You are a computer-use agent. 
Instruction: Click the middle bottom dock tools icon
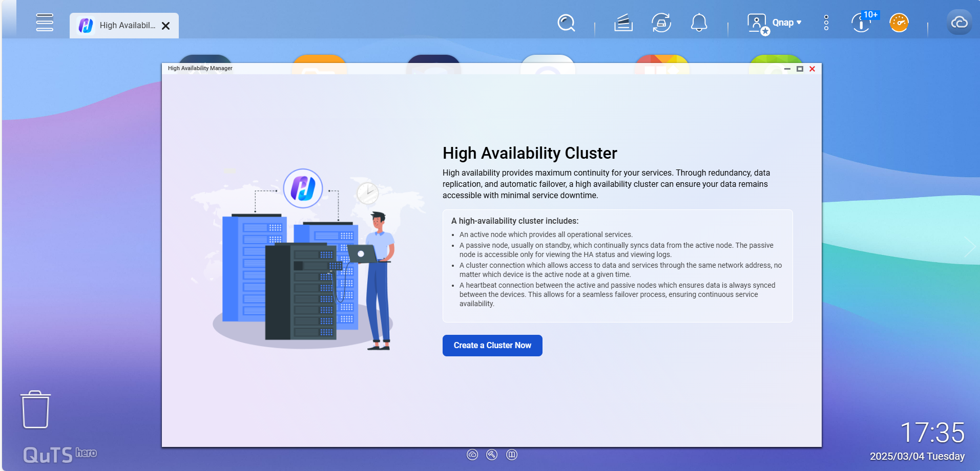click(x=492, y=455)
